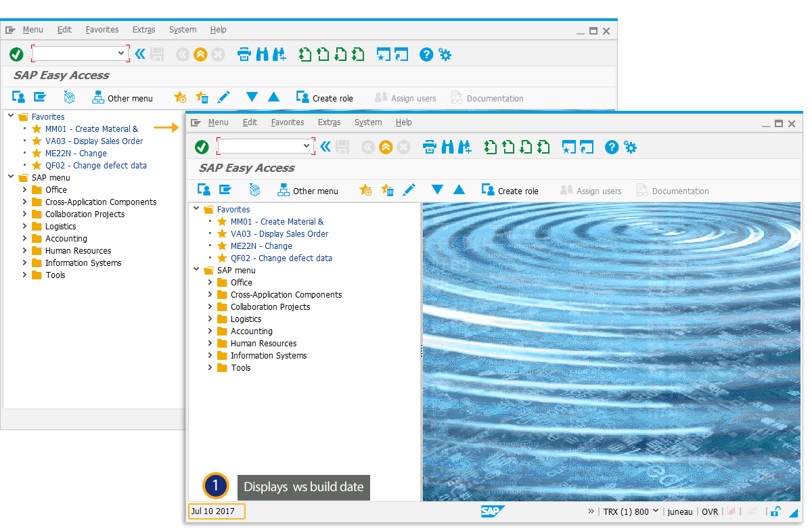Move favorite down triangle, front window

(438, 190)
